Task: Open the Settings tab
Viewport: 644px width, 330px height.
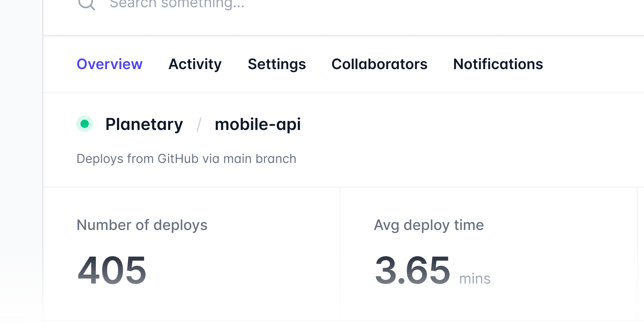Action: pos(277,64)
